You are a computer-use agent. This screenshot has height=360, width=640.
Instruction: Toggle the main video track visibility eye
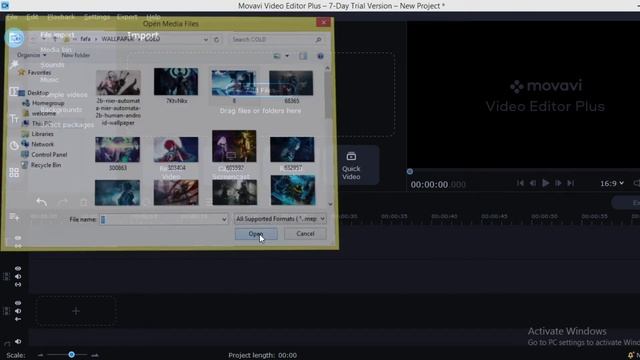(x=18, y=303)
